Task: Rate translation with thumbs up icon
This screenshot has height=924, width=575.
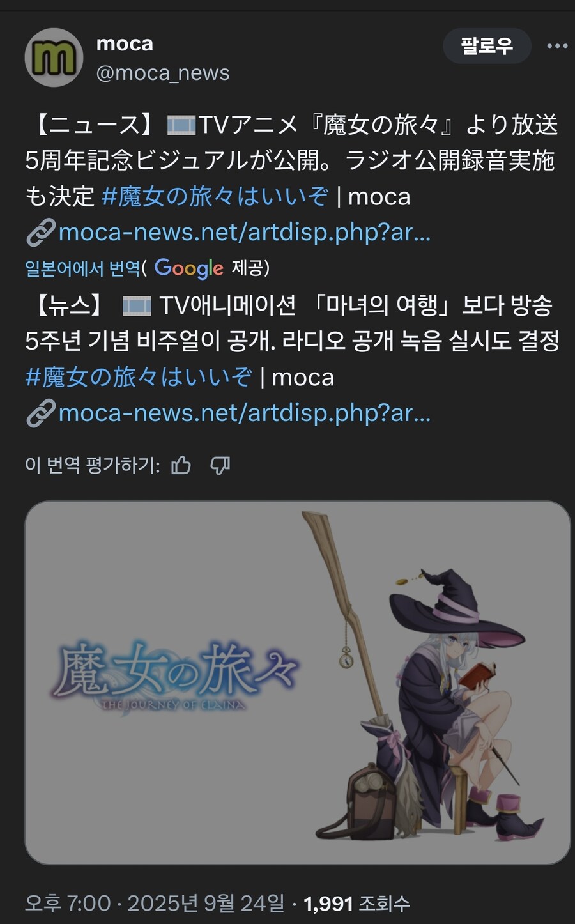Action: pos(181,465)
